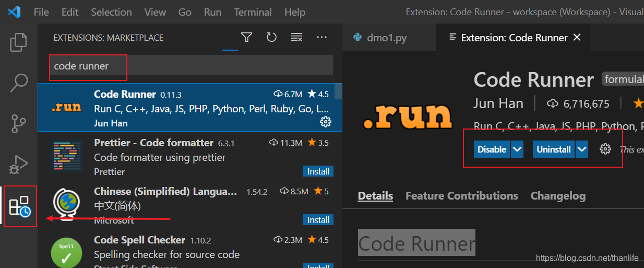Switch to the Details tab

click(x=375, y=196)
